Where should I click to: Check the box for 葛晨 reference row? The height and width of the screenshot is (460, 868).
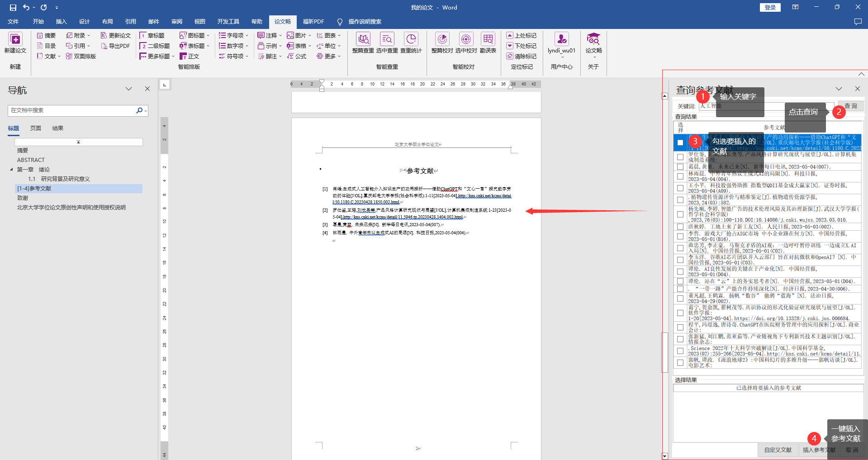680,166
